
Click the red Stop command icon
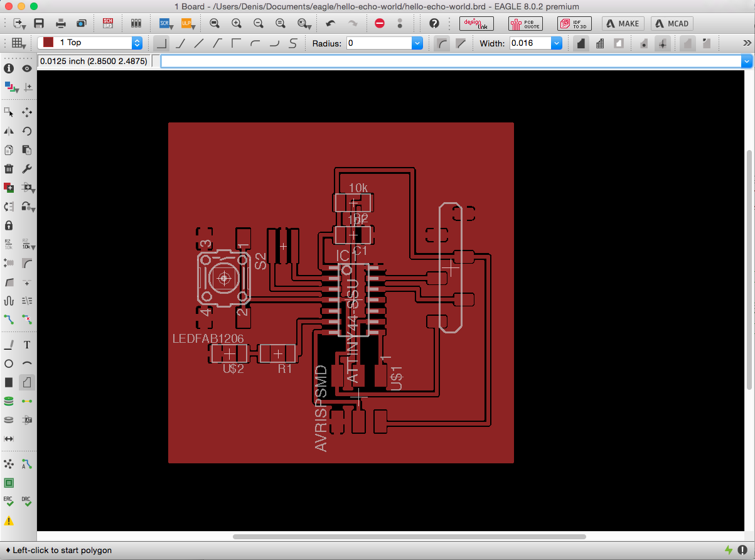[380, 23]
